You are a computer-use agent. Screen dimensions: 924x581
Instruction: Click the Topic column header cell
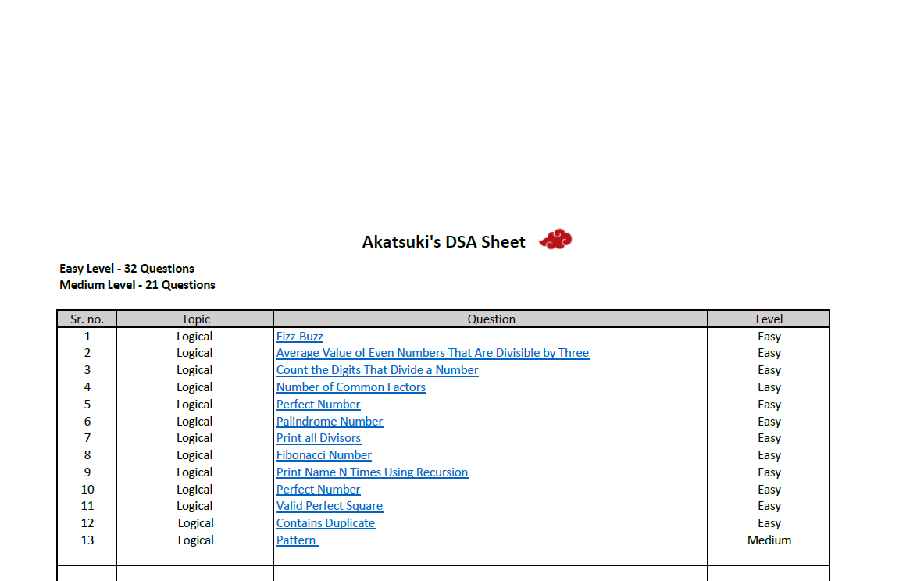pyautogui.click(x=195, y=319)
